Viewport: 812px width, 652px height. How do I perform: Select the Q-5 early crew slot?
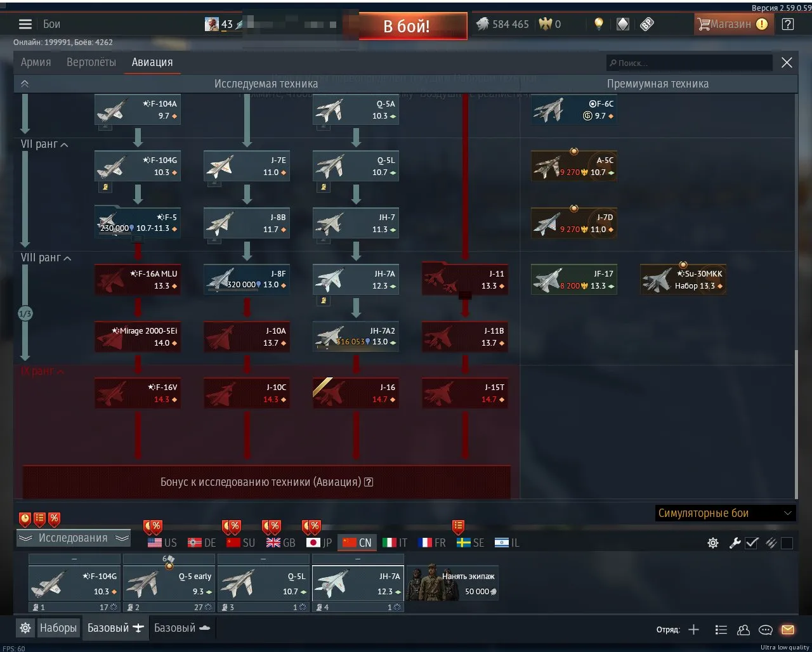(x=169, y=583)
